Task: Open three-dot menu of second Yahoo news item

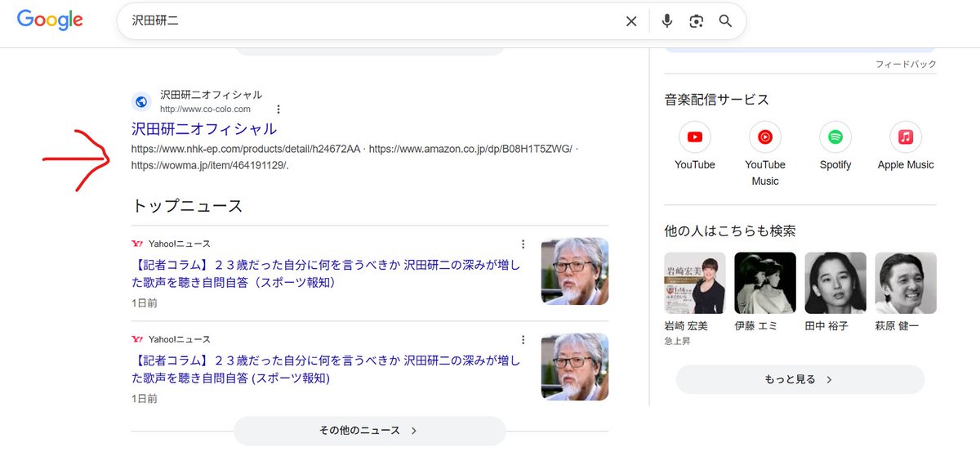Action: pyautogui.click(x=523, y=339)
